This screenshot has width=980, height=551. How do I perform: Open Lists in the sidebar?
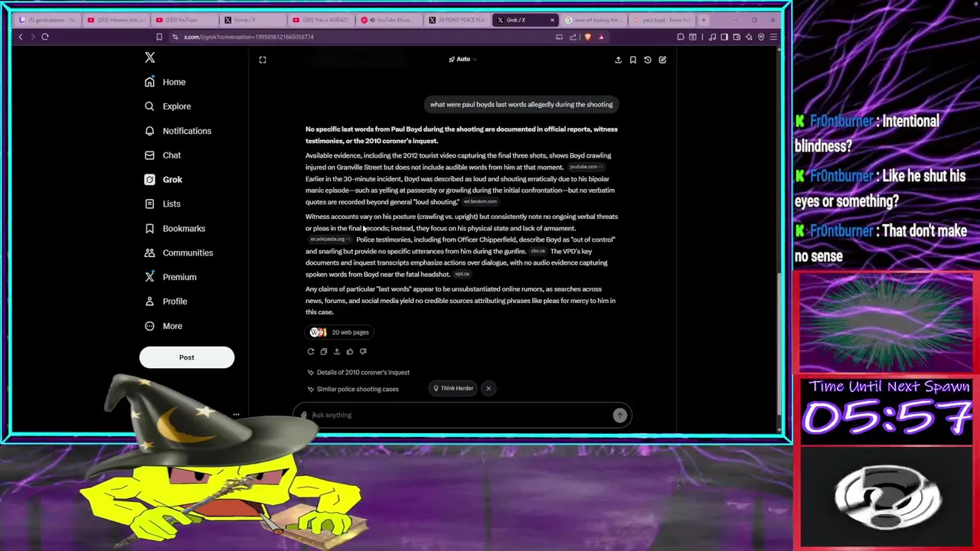163,204
